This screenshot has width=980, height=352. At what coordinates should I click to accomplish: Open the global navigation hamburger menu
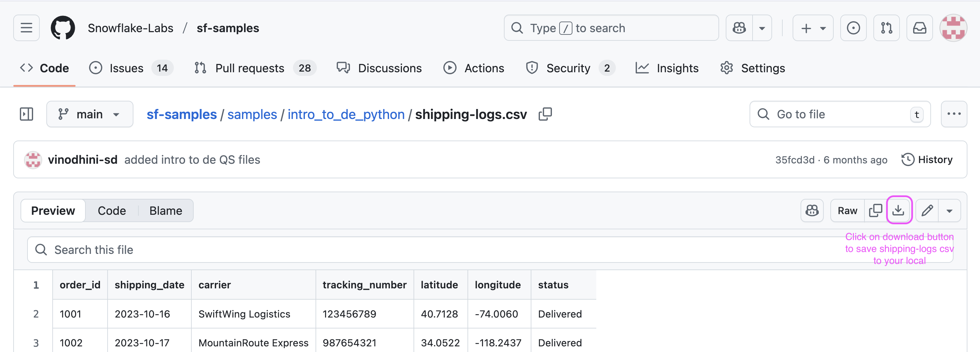click(26, 28)
